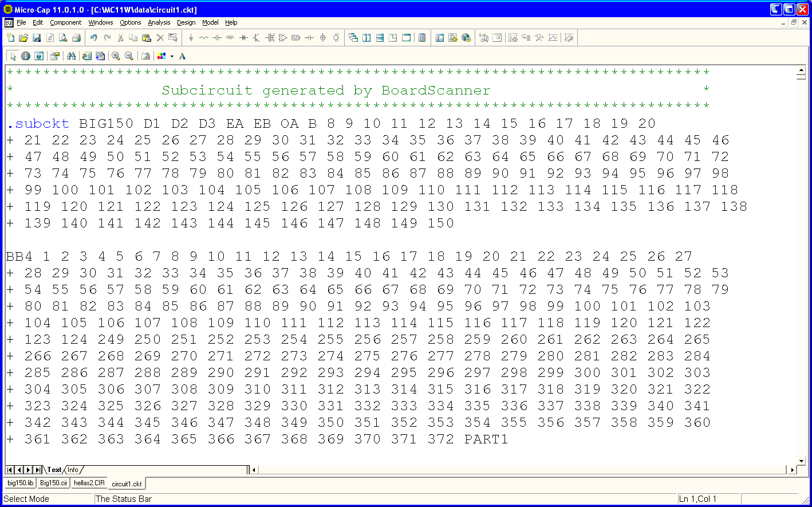Save the circuit with the floppy icon
Viewport: 812px width, 507px height.
37,38
